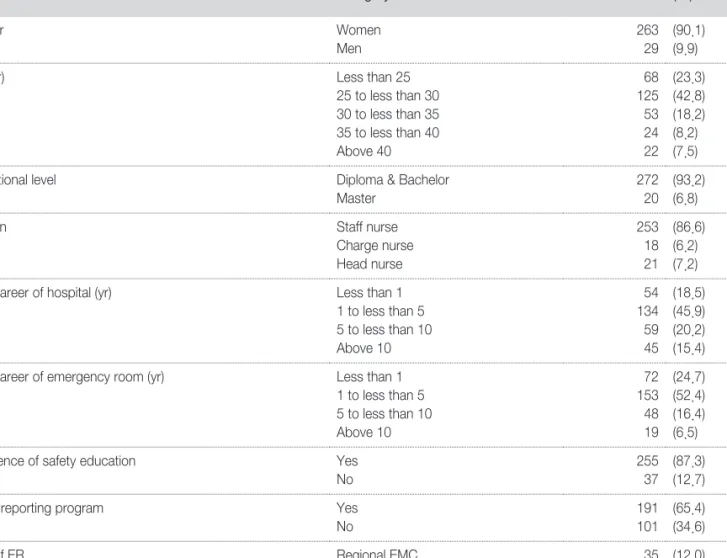Click 'areer of emergency room (yr)' heading
Image resolution: width=727 pixels, height=558 pixels.
(x=82, y=377)
